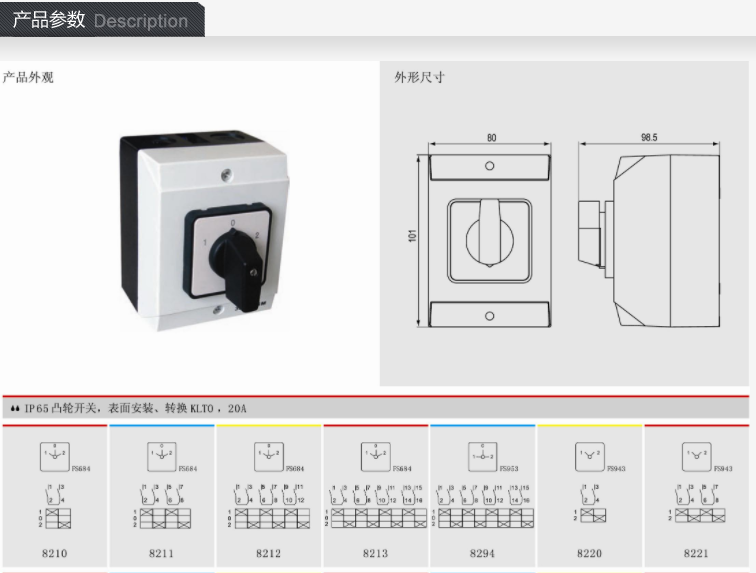Select the two-position dial icon for 8220
Screen dimensions: 756x573
[589, 457]
